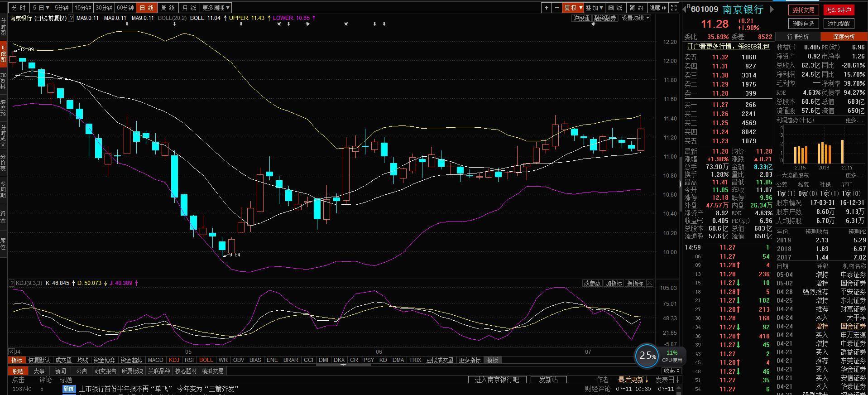Screen dimensions: 868x395
Task: Click dividend marker above chart right side
Action: pos(593,24)
